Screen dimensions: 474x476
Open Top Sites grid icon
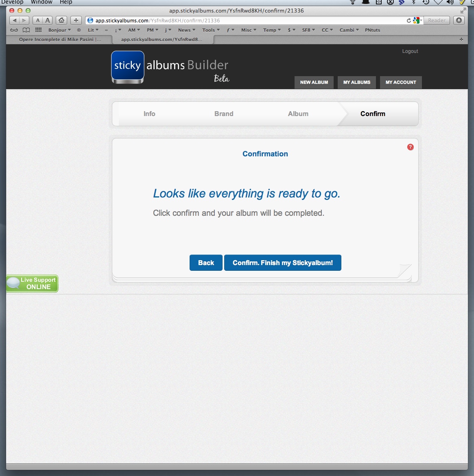tap(38, 30)
